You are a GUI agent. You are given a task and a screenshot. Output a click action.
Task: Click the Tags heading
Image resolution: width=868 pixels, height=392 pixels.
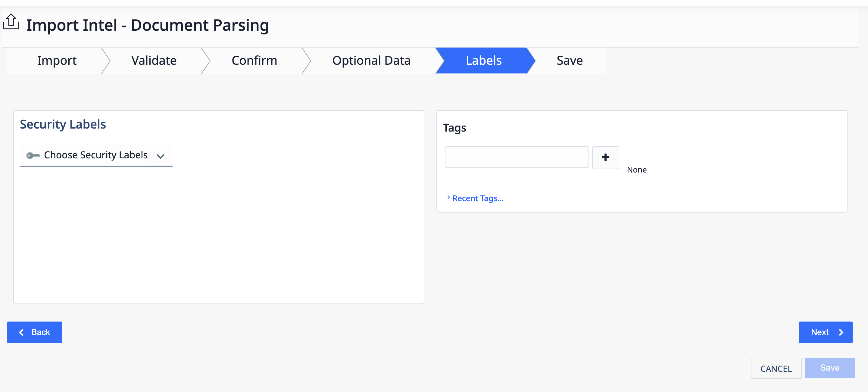tap(454, 128)
